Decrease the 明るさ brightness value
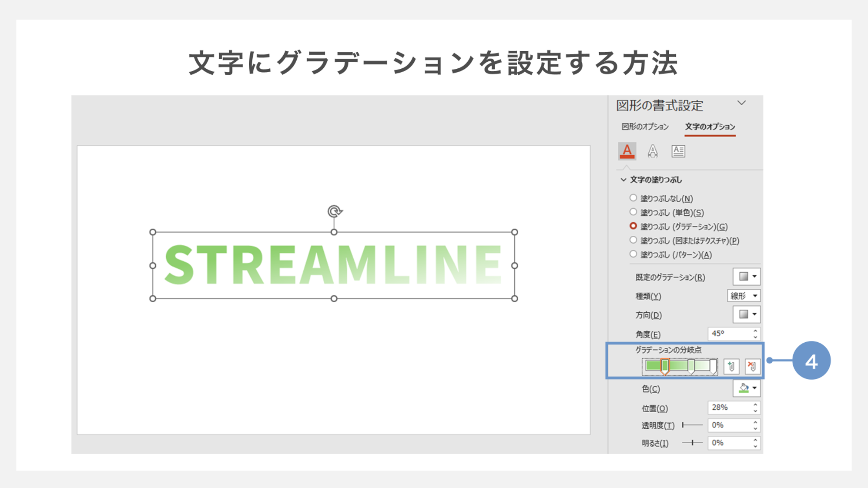Viewport: 868px width, 488px height. click(756, 446)
